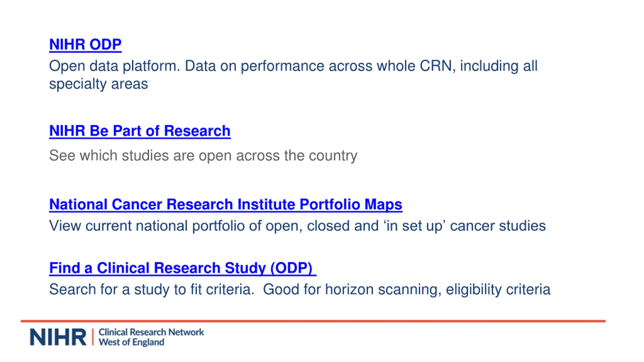This screenshot has width=644, height=362.
Task: Open Find a Clinical Research Study (ODP) link
Action: click(183, 268)
